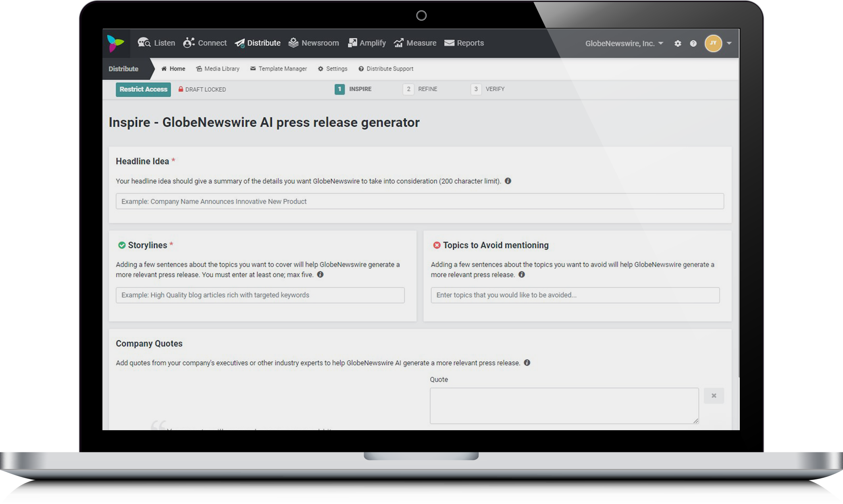Click the help question mark icon

pyautogui.click(x=693, y=43)
